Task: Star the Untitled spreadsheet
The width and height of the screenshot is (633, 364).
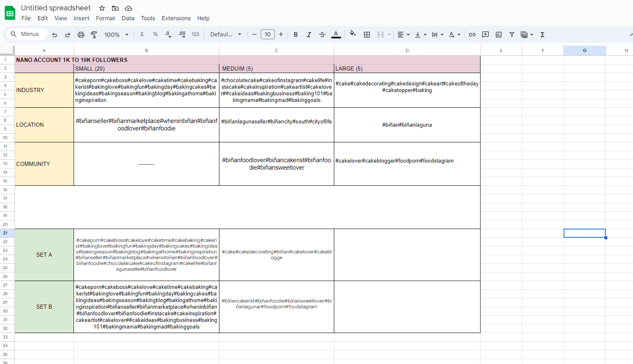Action: [x=102, y=8]
